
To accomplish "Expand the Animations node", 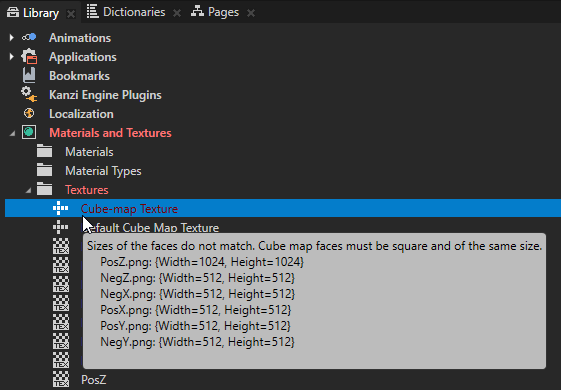I will point(11,38).
